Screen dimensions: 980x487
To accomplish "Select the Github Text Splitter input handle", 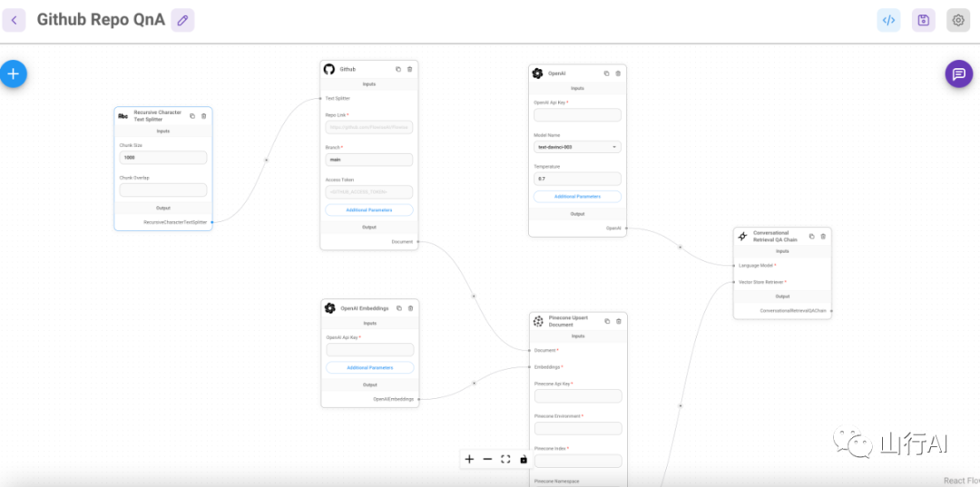I will [320, 98].
